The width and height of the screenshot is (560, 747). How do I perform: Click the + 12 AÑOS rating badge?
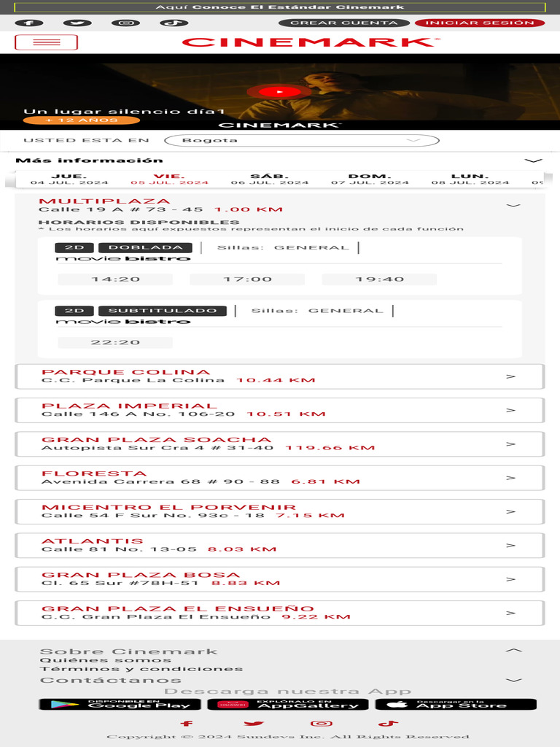pyautogui.click(x=82, y=120)
